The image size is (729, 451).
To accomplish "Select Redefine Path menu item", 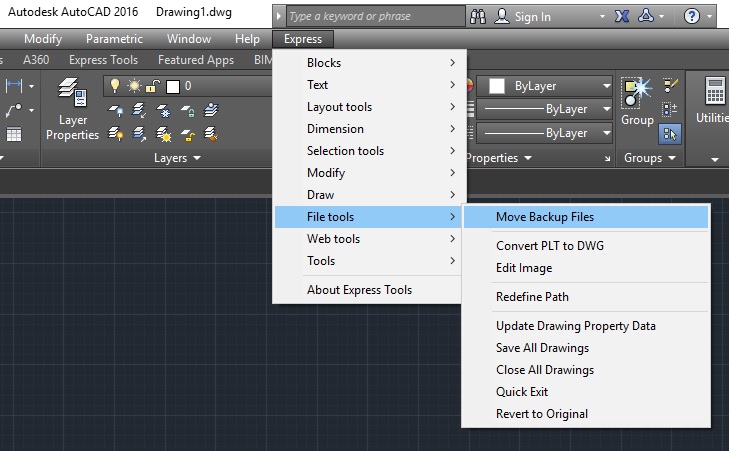I will 586,297.
